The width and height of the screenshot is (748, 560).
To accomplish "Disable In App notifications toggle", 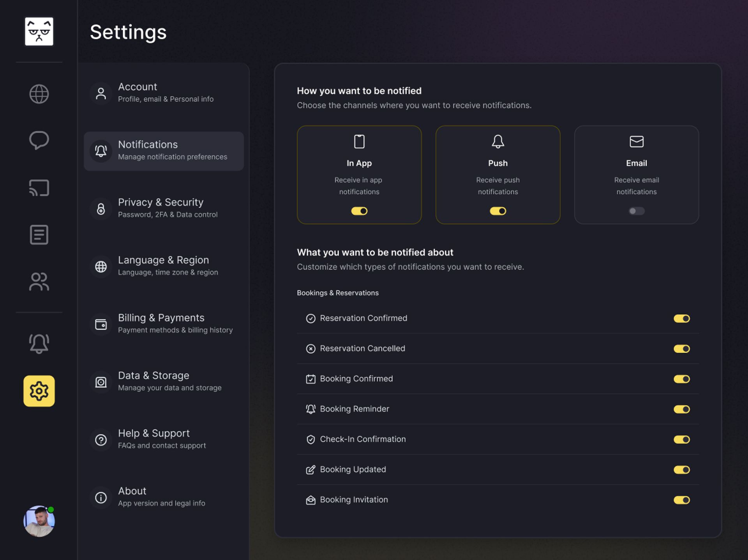I will pyautogui.click(x=359, y=211).
